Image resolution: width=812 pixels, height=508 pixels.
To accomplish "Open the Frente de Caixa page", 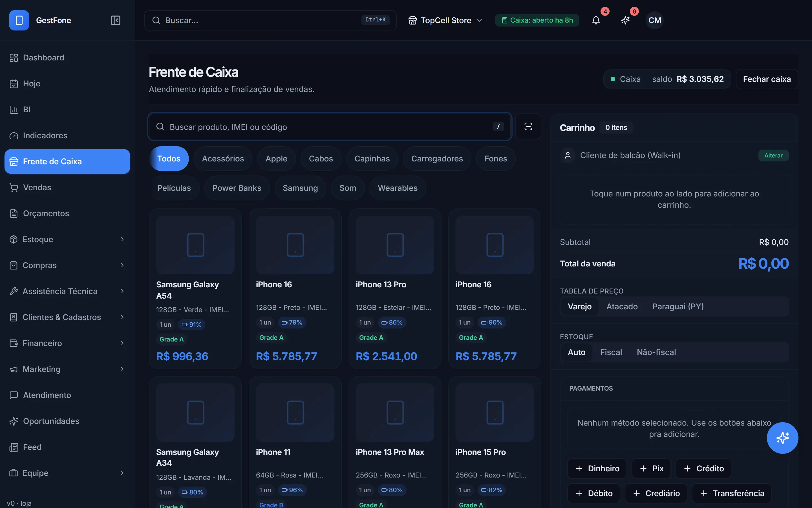I will click(67, 161).
